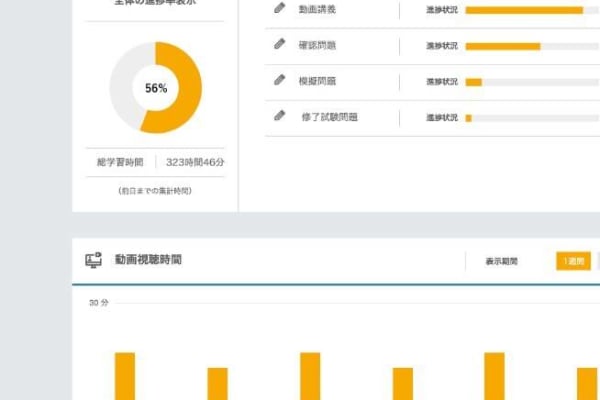Viewport: 600px width, 400px height.
Task: Select the 1週間 display period
Action: (x=573, y=261)
